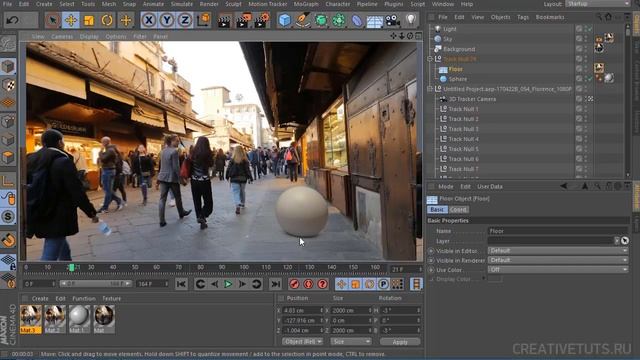Open the MoGraph menu

coord(306,4)
